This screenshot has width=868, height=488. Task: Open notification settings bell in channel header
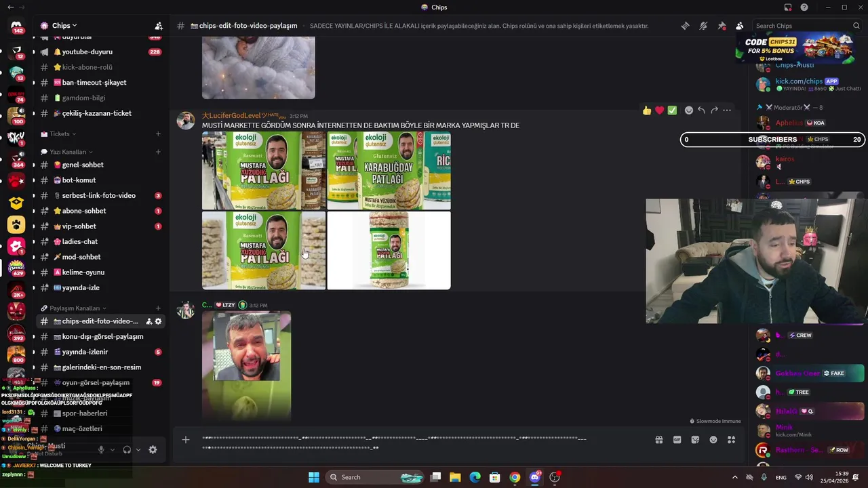[703, 26]
